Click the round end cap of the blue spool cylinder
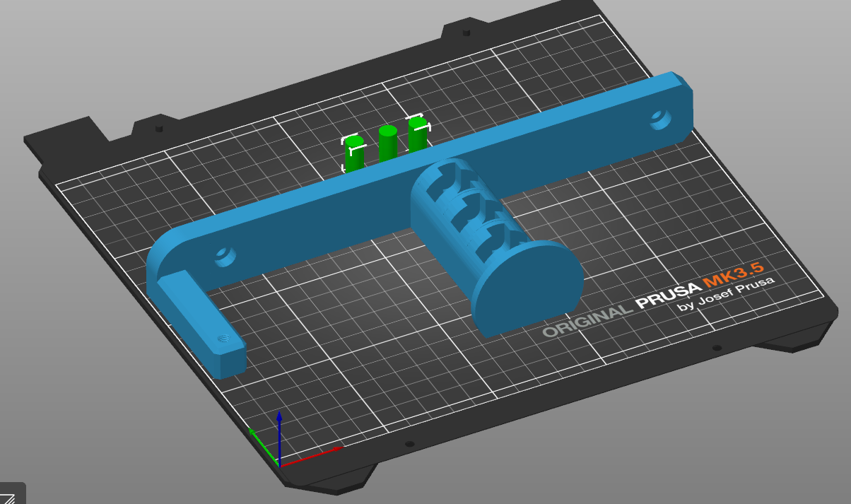 click(527, 288)
